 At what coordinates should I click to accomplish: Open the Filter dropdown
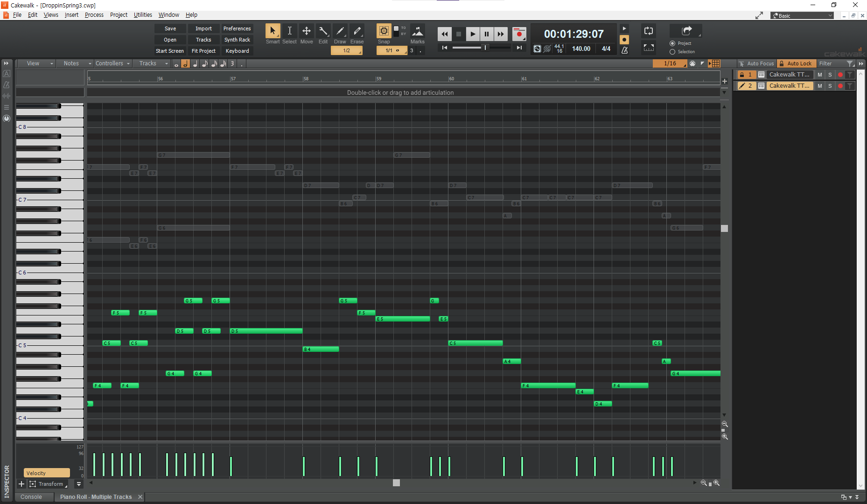pyautogui.click(x=836, y=63)
